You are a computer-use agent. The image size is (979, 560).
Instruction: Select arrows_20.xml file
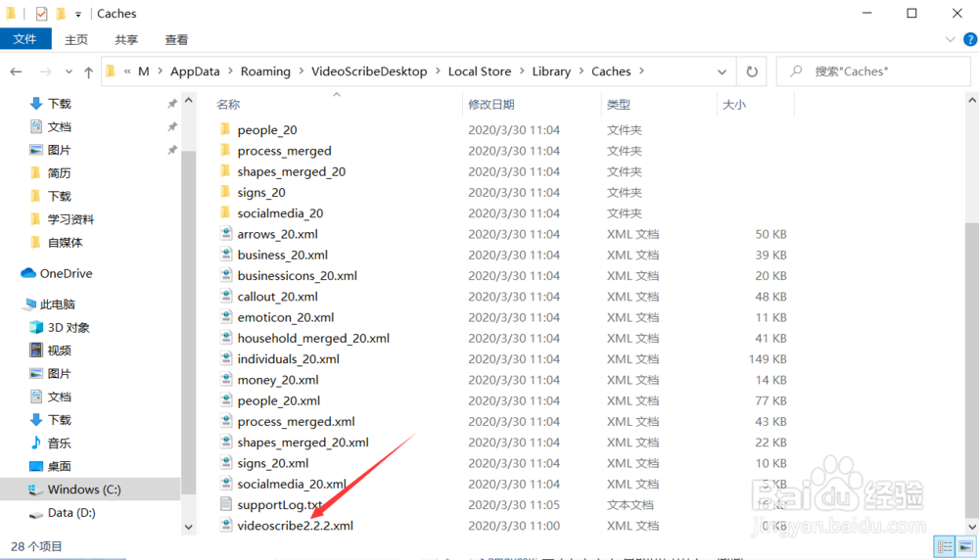[277, 234]
